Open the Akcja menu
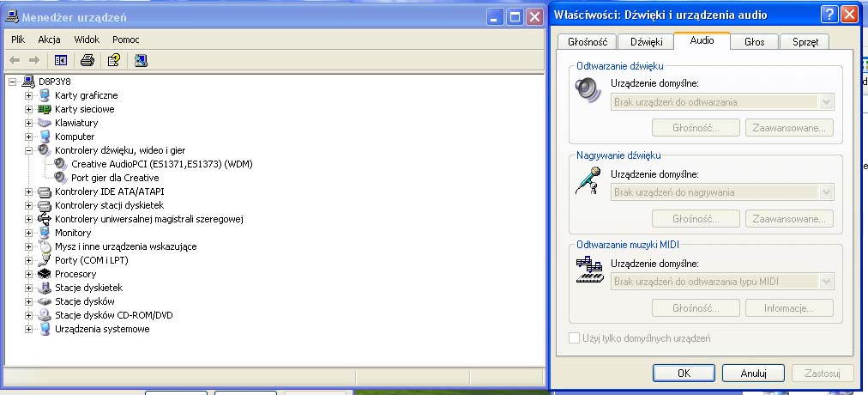Screen dimensions: 868x395 click(49, 39)
